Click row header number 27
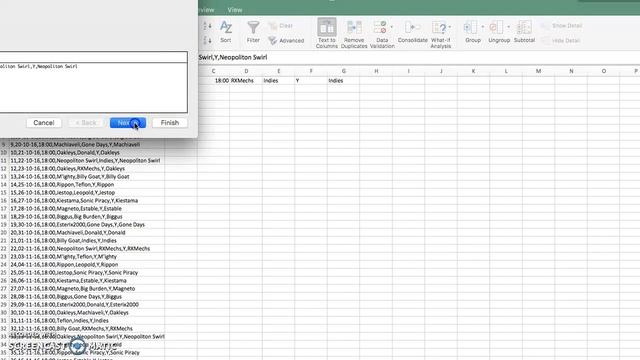Image resolution: width=640 pixels, height=360 pixels. click(4, 289)
